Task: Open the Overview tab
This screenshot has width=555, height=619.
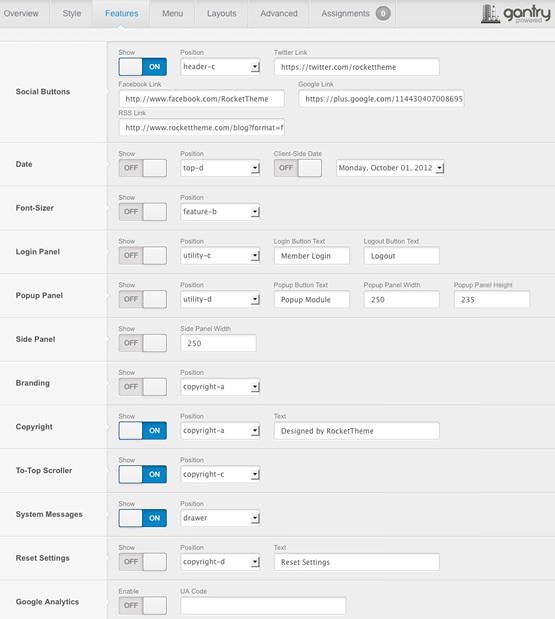Action: tap(21, 13)
